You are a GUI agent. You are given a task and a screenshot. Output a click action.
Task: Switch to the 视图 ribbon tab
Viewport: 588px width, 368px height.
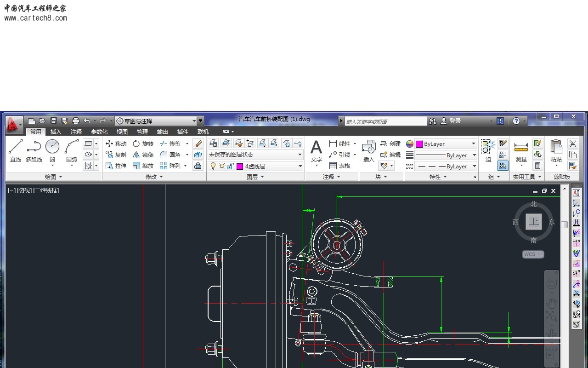(x=122, y=132)
